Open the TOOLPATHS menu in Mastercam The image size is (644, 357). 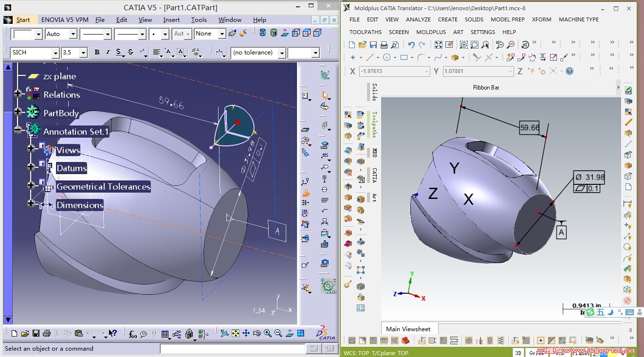click(x=365, y=32)
